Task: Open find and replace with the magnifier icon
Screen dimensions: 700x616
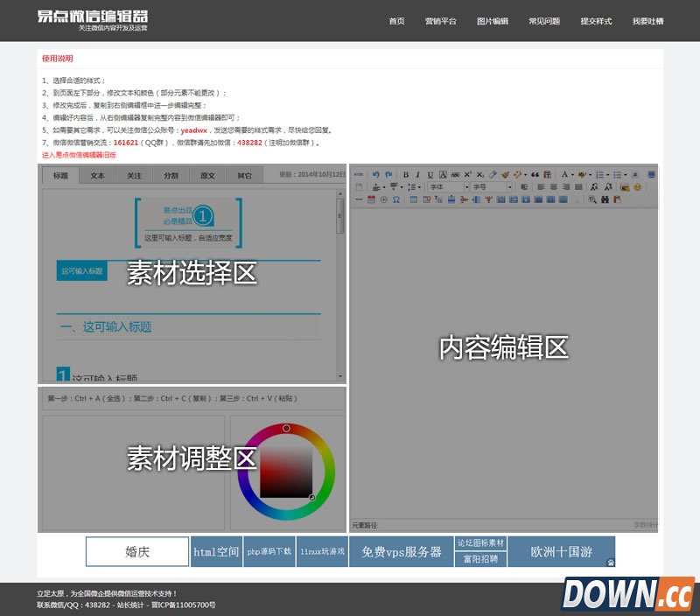Action: click(x=591, y=199)
